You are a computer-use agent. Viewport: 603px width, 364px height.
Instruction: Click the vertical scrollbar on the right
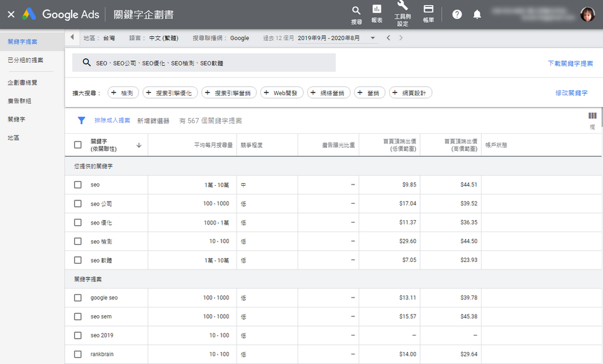point(601,117)
